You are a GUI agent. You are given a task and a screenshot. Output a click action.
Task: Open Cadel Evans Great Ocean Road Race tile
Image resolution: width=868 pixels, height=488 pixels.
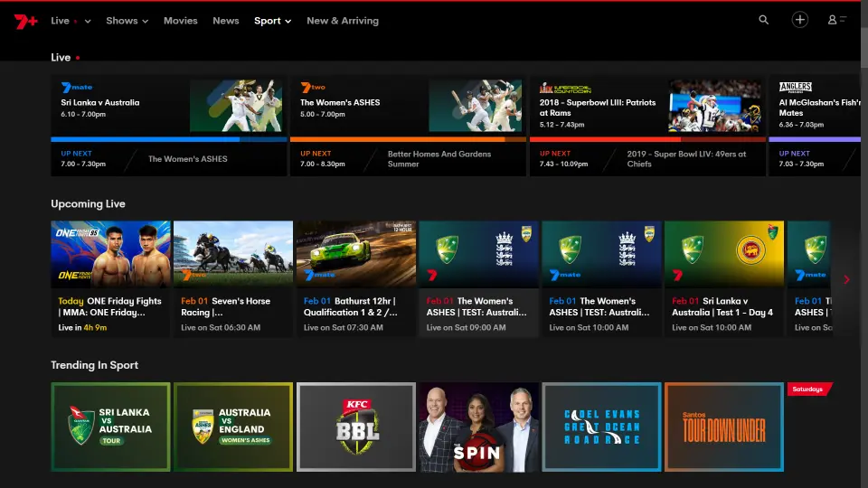click(602, 427)
